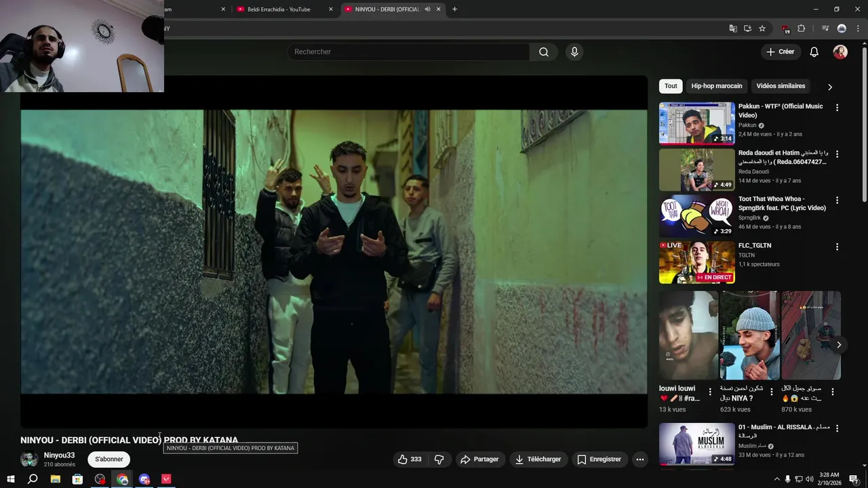Click the translate page icon in address bar
Screen dimensions: 868x488
(x=733, y=28)
